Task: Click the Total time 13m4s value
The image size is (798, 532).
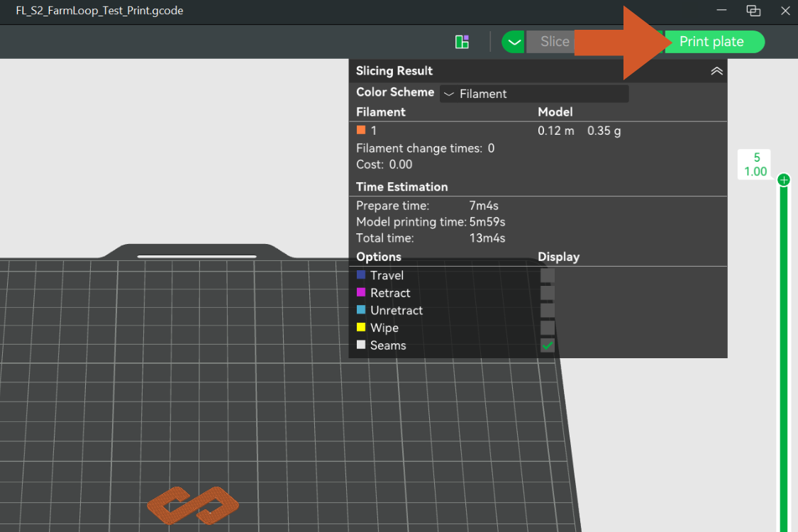Action: (x=487, y=238)
